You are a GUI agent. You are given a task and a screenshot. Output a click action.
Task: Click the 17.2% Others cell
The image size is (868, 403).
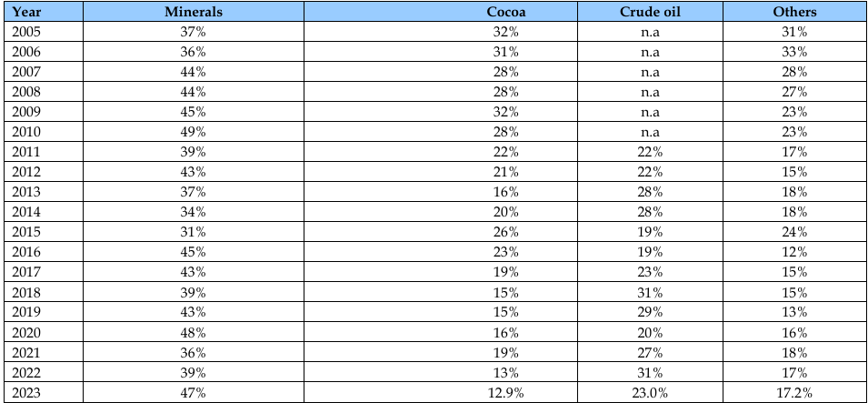click(794, 392)
